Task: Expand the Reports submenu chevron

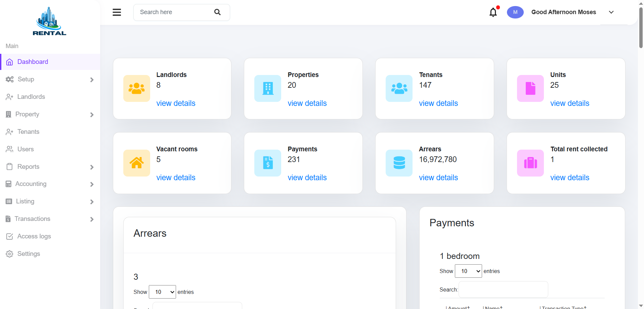Action: coord(92,167)
